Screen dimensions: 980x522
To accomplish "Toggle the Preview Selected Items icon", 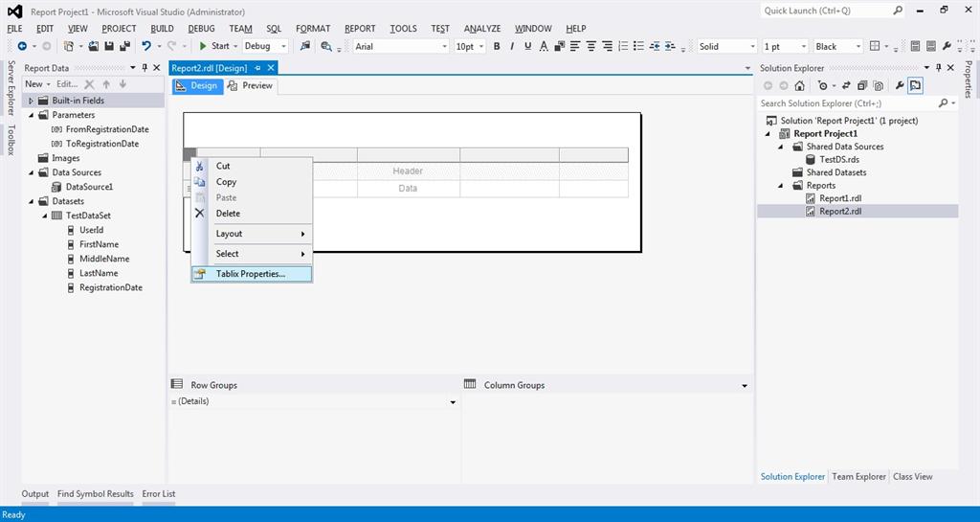I will click(916, 85).
